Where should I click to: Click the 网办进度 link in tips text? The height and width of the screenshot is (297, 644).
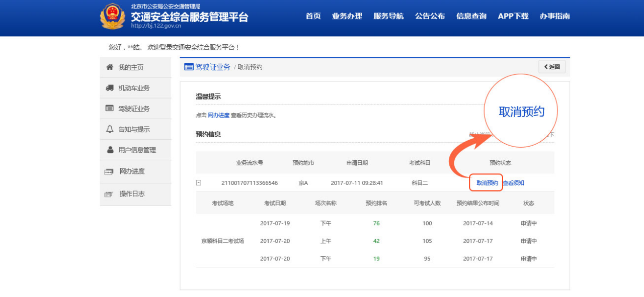coord(218,115)
